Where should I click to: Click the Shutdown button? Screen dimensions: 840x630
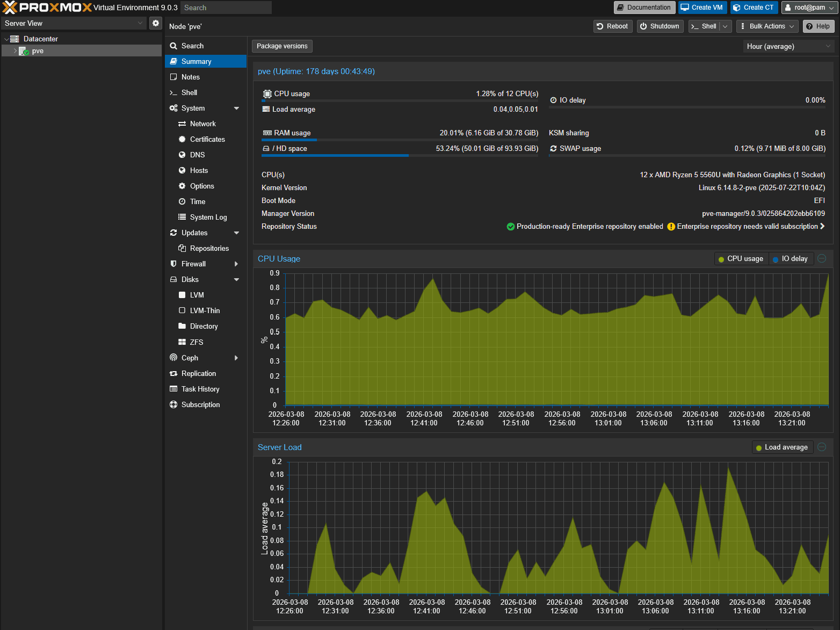(x=660, y=26)
